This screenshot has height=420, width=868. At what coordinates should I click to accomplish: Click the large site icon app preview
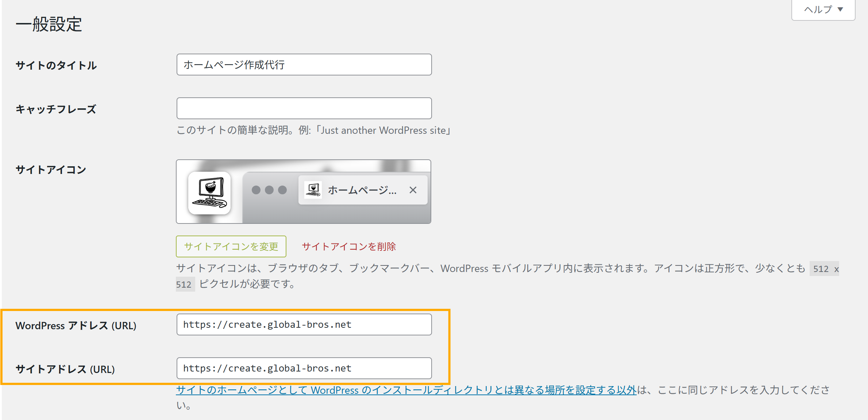point(209,193)
